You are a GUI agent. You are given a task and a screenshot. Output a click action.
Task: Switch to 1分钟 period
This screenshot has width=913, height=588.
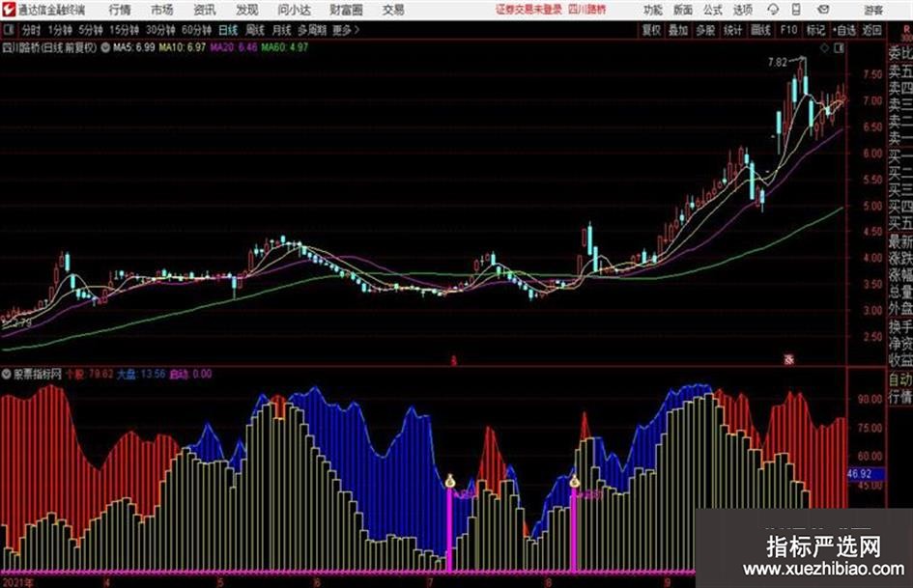click(x=59, y=30)
